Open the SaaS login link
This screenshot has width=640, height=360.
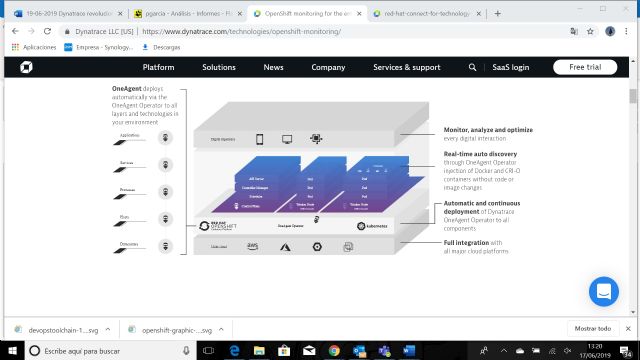pyautogui.click(x=510, y=67)
